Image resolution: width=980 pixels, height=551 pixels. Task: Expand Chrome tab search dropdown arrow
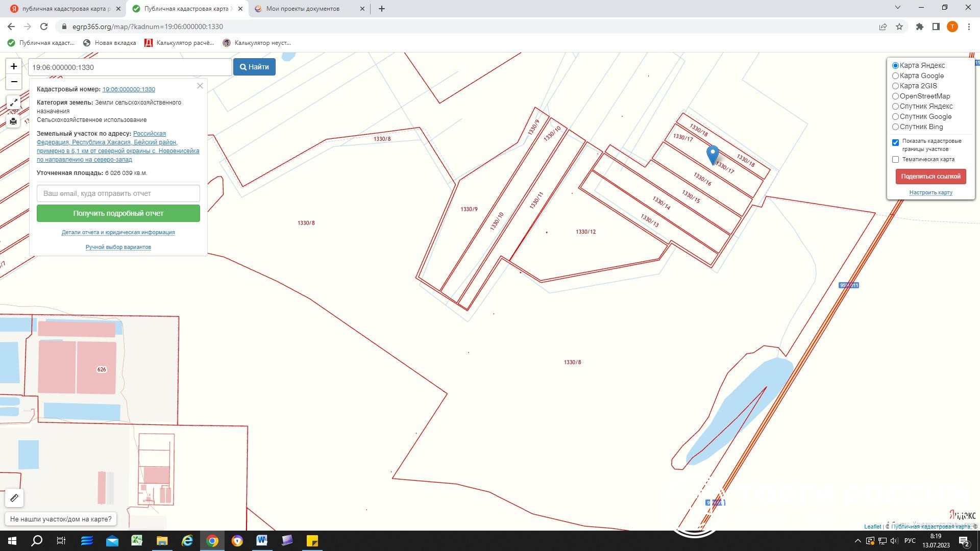tap(898, 8)
